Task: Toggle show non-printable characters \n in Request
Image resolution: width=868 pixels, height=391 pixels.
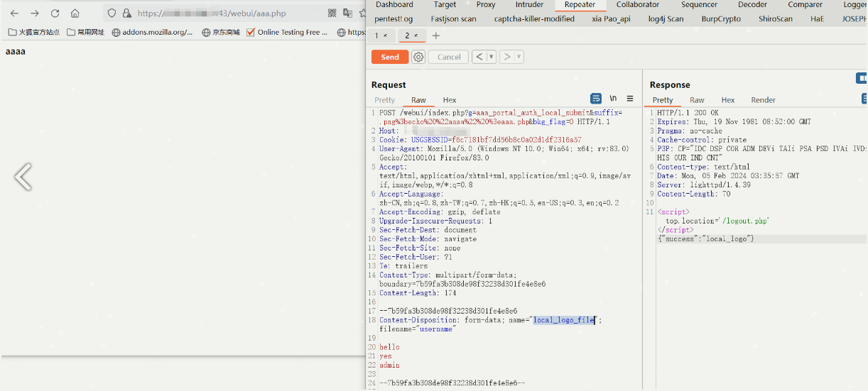Action: coord(613,99)
